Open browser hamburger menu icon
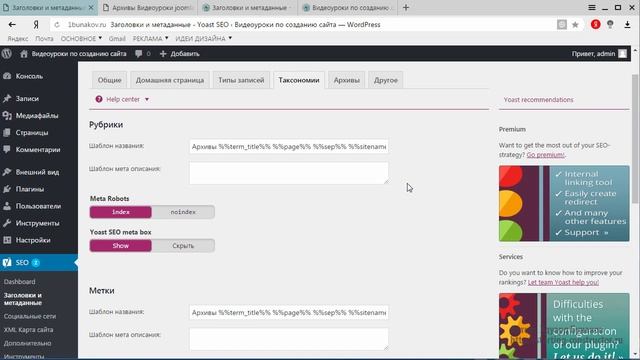The width and height of the screenshot is (640, 360). coord(591,7)
